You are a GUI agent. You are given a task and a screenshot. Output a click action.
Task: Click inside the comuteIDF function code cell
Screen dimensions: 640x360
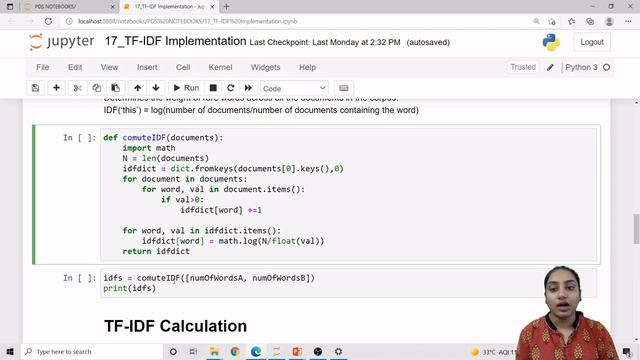pos(349,194)
